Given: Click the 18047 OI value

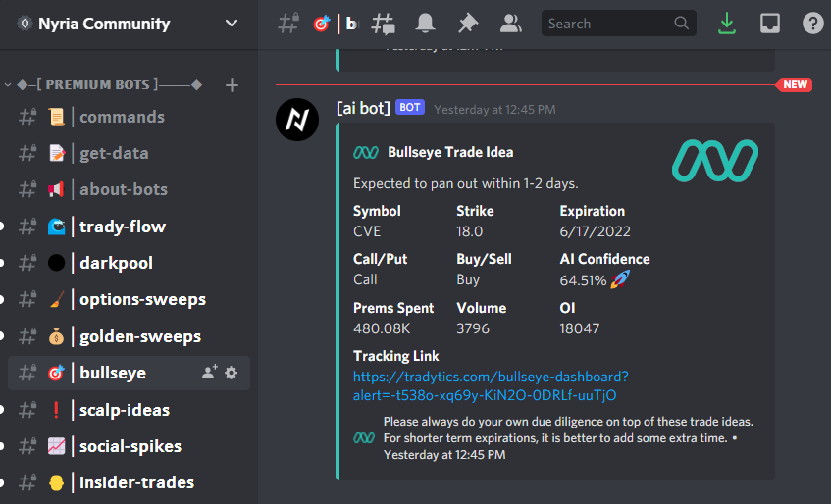Looking at the screenshot, I should click(579, 328).
